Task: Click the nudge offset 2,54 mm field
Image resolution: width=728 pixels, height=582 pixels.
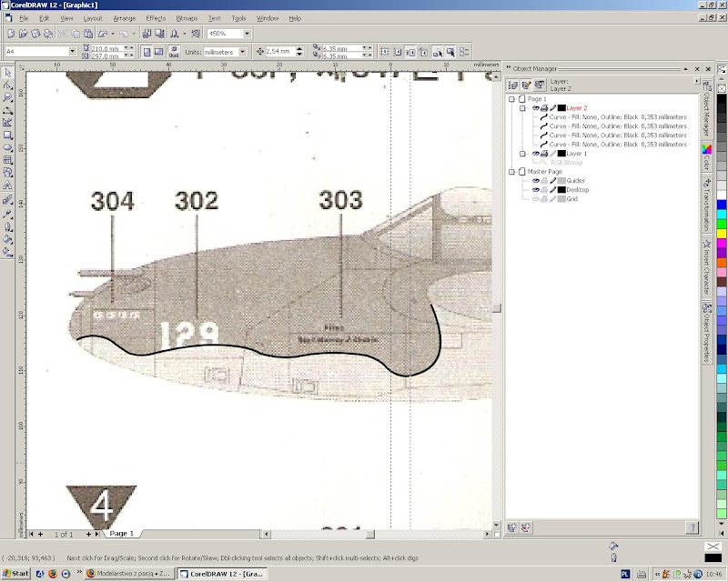Action: (279, 52)
